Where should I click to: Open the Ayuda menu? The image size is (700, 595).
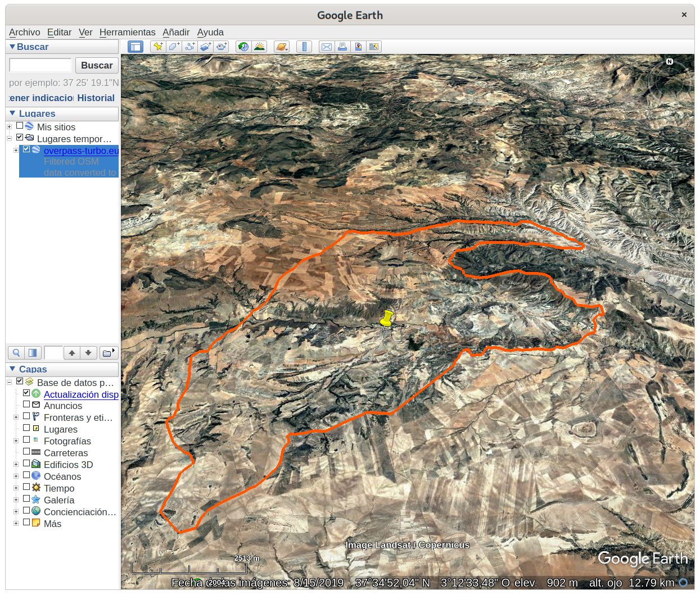coord(210,32)
